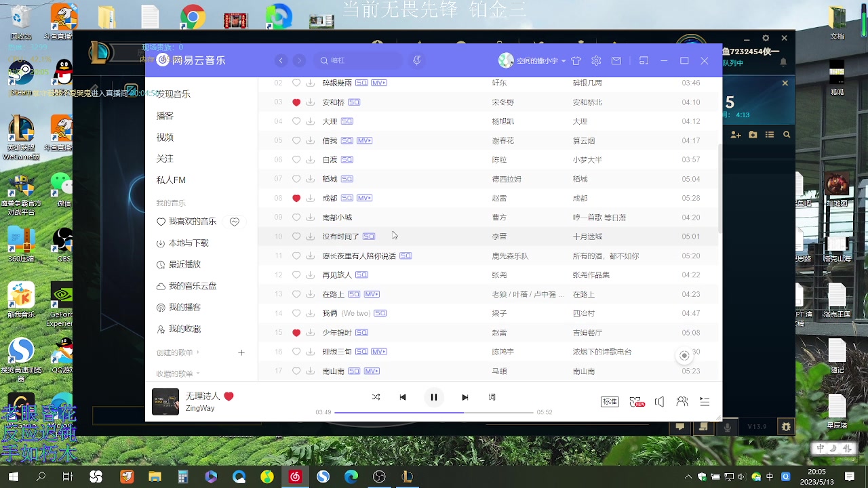Download song 再见旅人
This screenshot has height=488, width=868.
310,274
